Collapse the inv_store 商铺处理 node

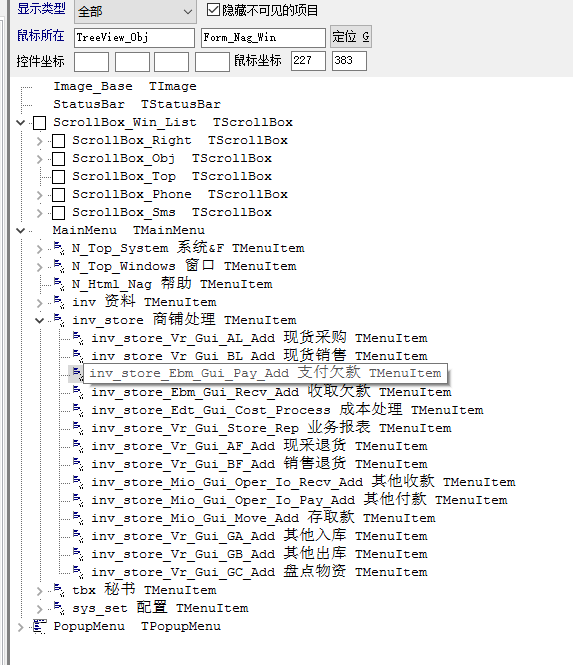click(39, 320)
